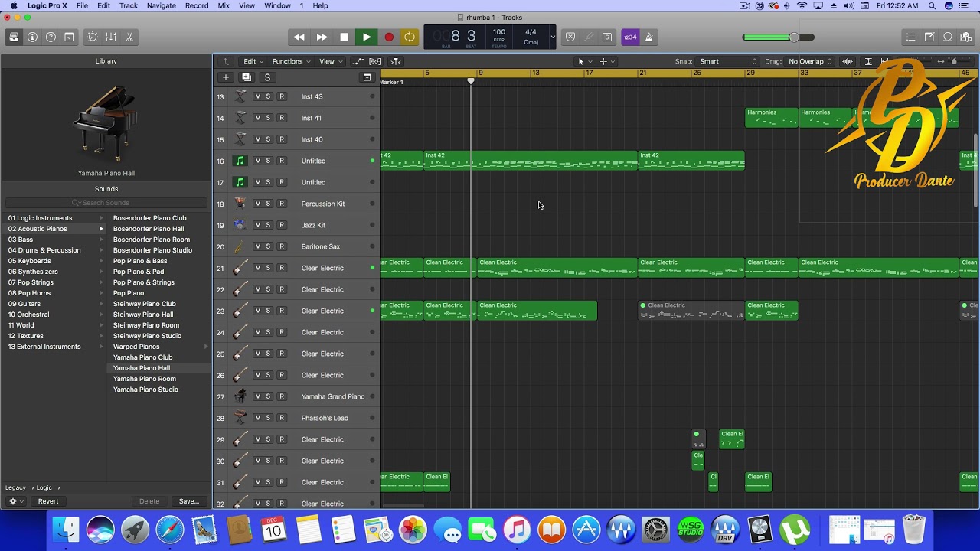Record-enable the Baritone Sax track
This screenshot has height=551, width=980.
(281, 246)
